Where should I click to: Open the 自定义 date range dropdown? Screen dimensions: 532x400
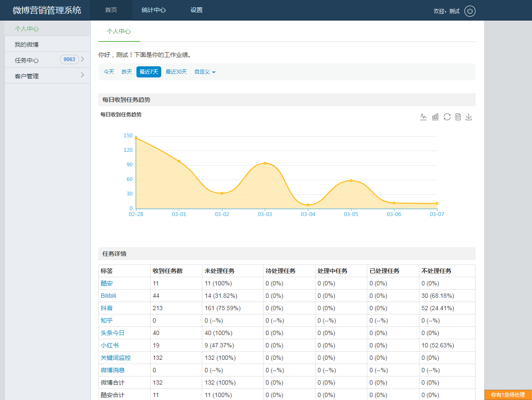coord(205,72)
